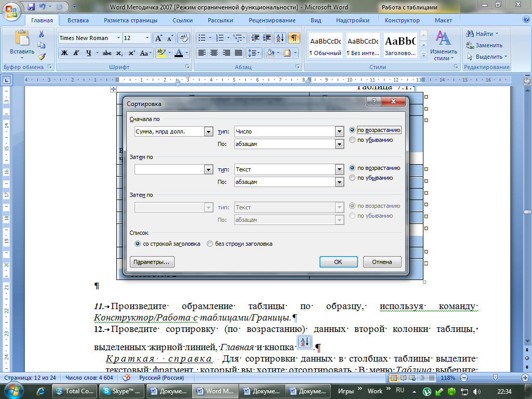Toggle bold (Ж) formatting
The image size is (532, 399).
[64, 53]
